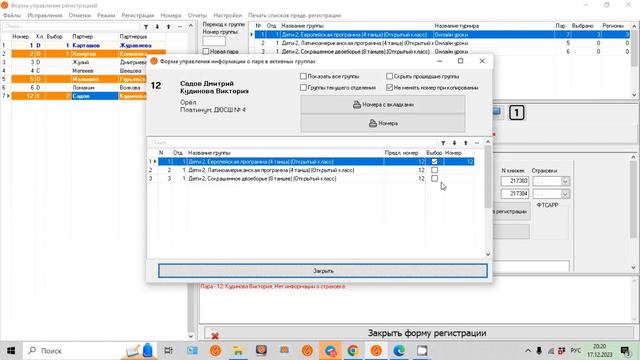Click the filter icon above the couples list
Screen dimensions: 640x360
point(146,27)
